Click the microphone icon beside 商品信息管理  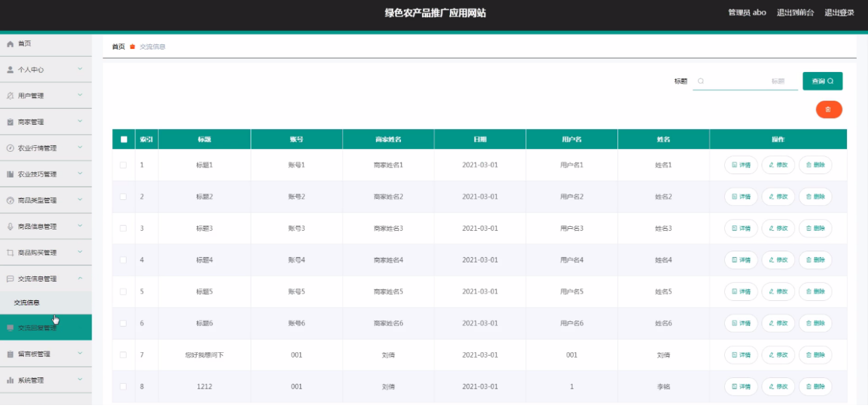pos(10,226)
